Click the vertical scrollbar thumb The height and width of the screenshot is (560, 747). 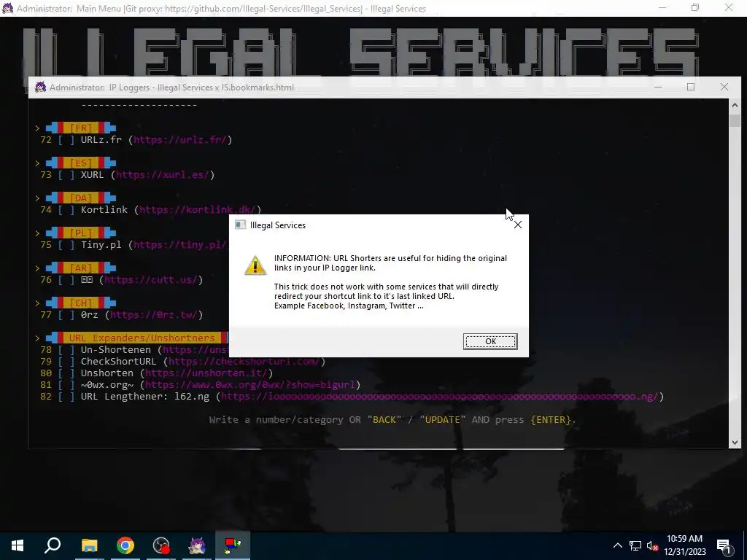point(735,120)
